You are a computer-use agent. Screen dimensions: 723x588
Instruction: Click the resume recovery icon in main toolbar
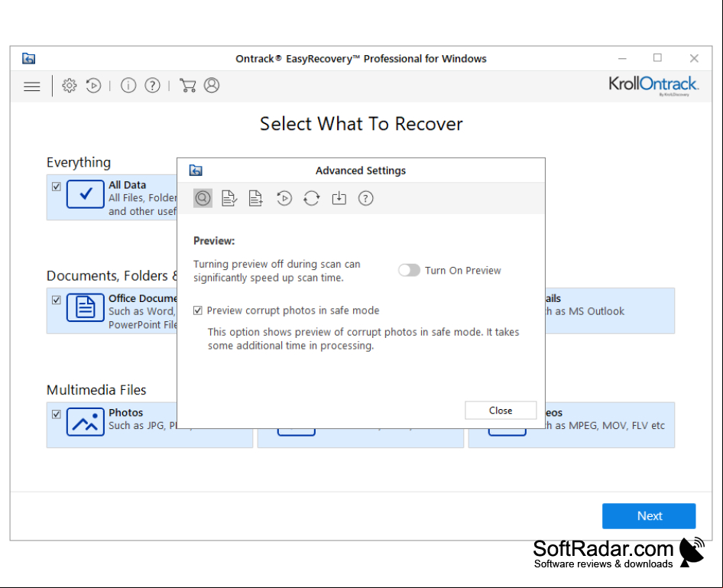pos(93,86)
